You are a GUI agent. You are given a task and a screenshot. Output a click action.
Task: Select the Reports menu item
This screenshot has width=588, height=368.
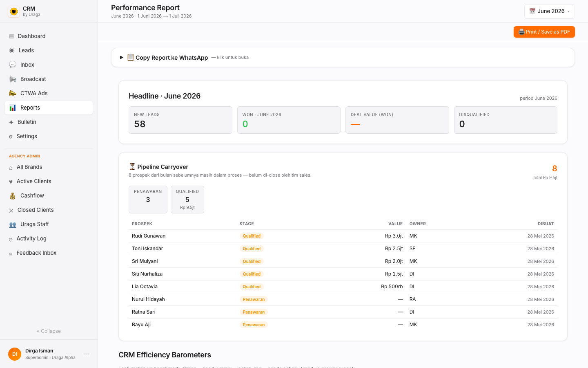click(x=49, y=108)
